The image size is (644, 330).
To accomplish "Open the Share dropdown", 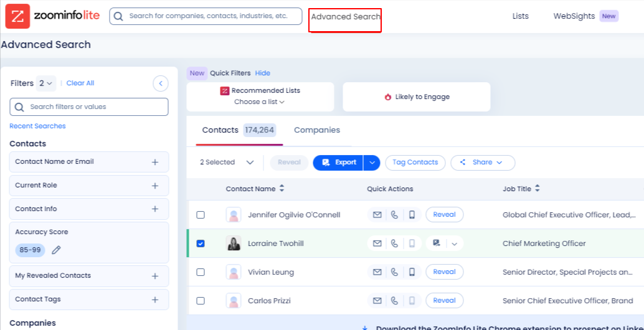I will coord(483,163).
